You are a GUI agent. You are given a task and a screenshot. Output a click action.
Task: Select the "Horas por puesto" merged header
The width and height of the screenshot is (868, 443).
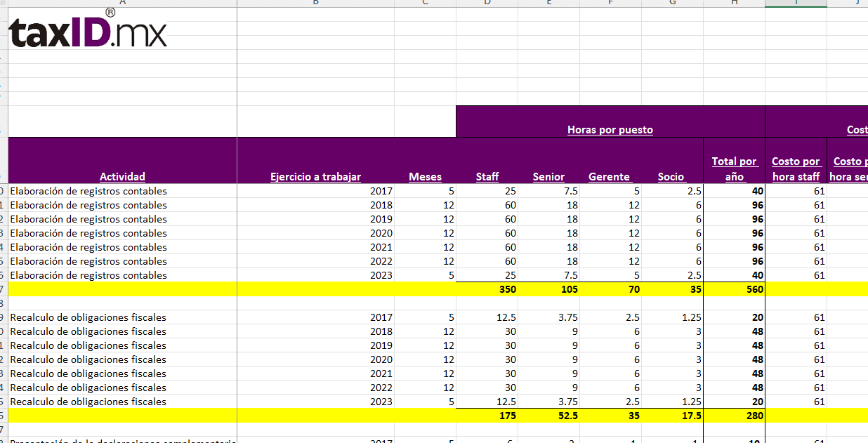tap(610, 129)
